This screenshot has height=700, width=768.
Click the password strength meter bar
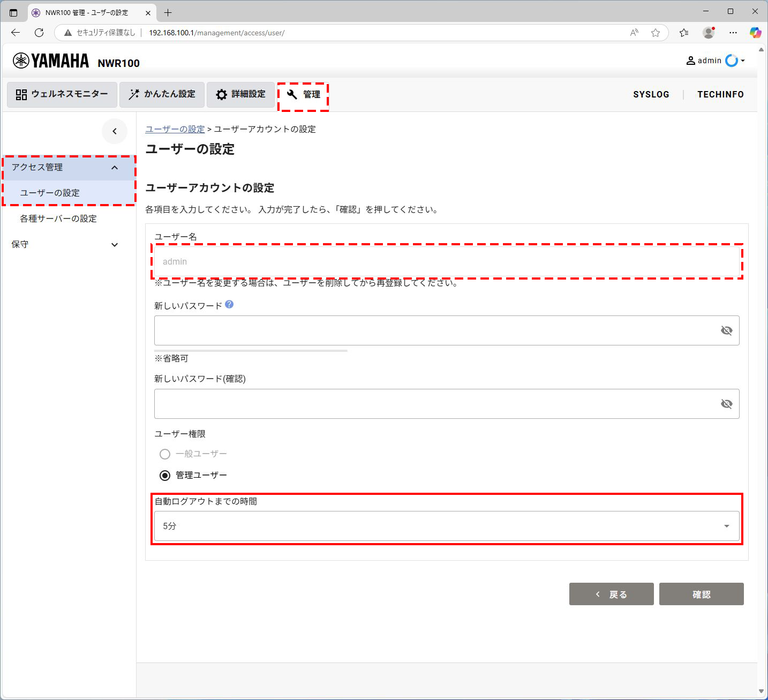tap(250, 351)
